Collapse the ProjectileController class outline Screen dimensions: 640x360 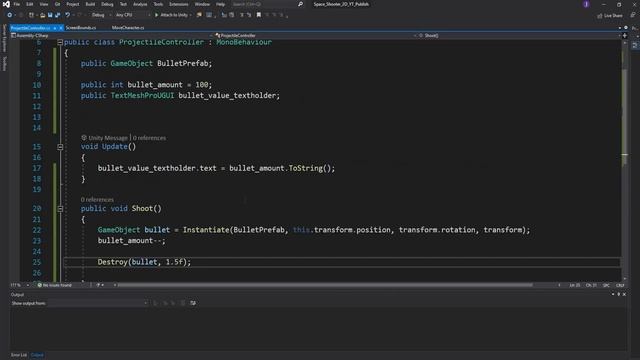tap(60, 42)
